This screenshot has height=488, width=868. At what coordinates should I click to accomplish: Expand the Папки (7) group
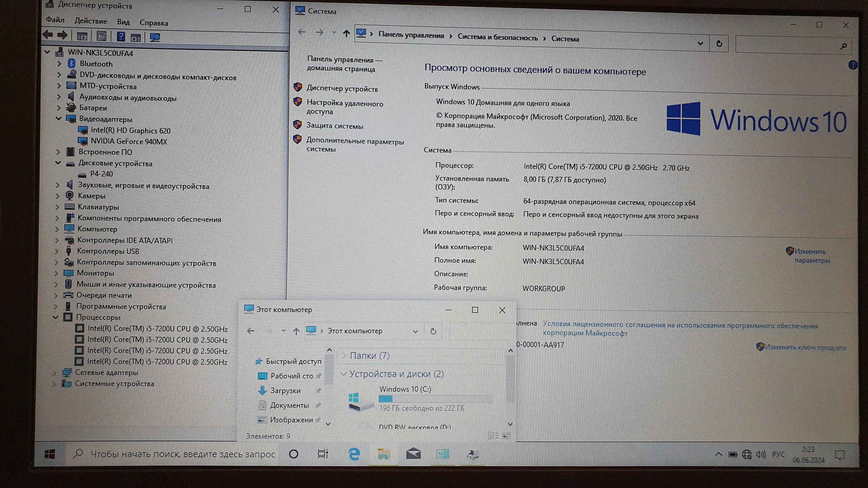point(344,355)
